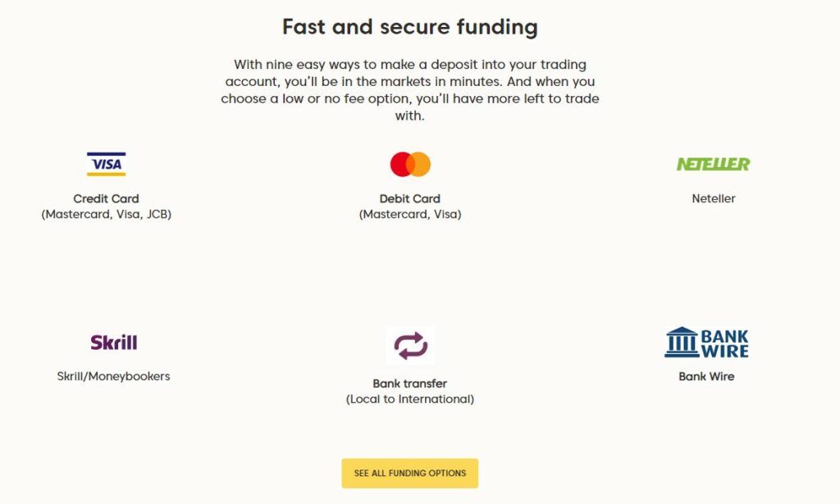The width and height of the screenshot is (840, 504).
Task: Select the Credit Card label
Action: point(106,198)
